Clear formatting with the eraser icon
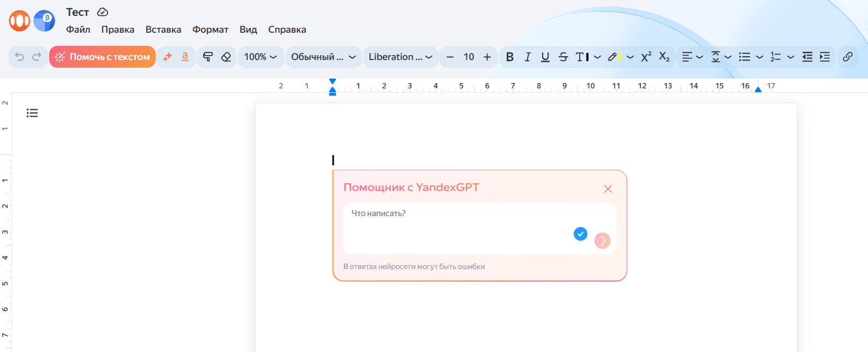The height and width of the screenshot is (352, 868). [x=226, y=57]
